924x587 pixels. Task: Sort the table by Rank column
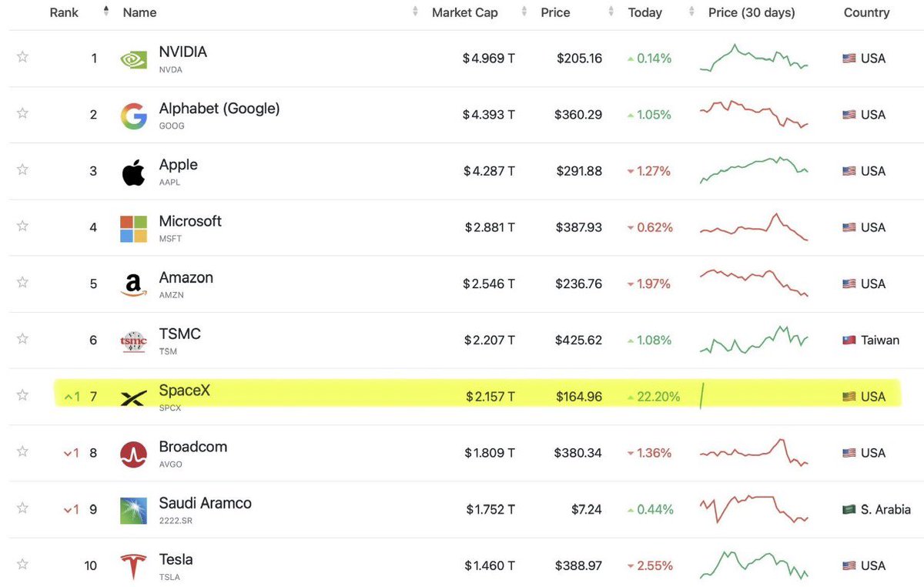pyautogui.click(x=64, y=12)
